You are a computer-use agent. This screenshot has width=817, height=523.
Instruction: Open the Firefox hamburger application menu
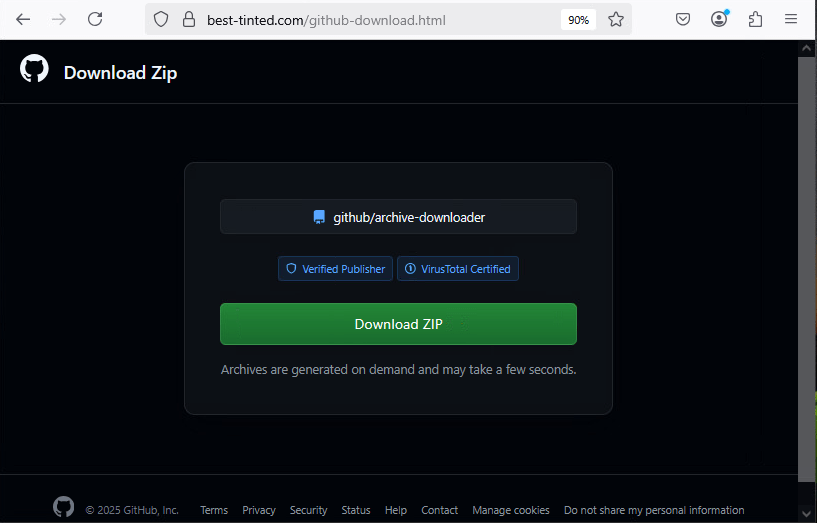[x=791, y=19]
